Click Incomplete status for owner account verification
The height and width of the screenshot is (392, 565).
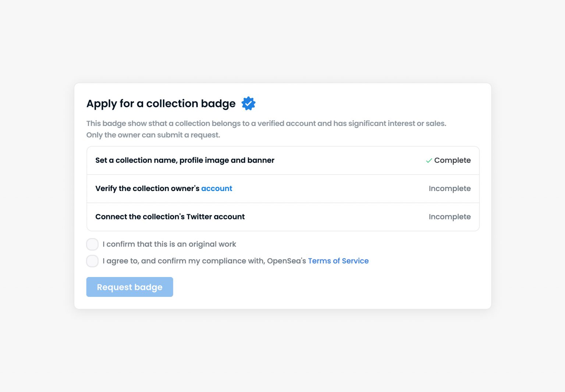coord(449,188)
